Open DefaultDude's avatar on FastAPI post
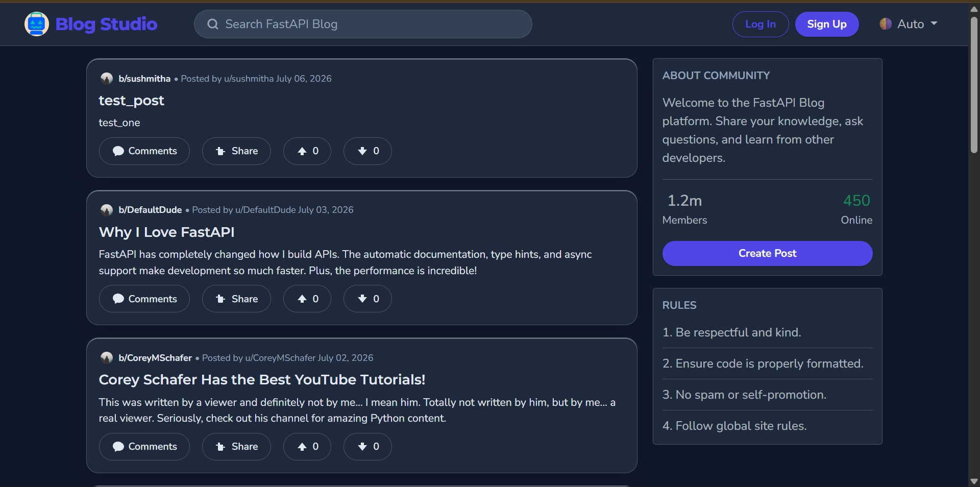 point(107,210)
